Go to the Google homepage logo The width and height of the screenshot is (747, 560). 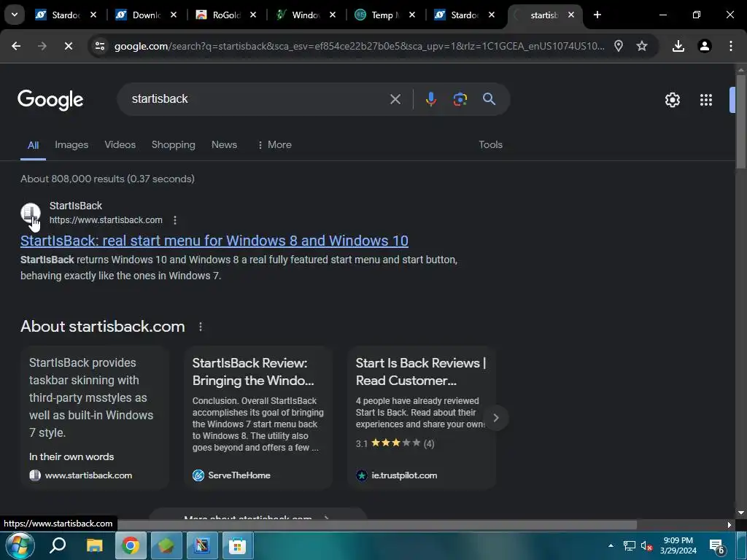50,99
